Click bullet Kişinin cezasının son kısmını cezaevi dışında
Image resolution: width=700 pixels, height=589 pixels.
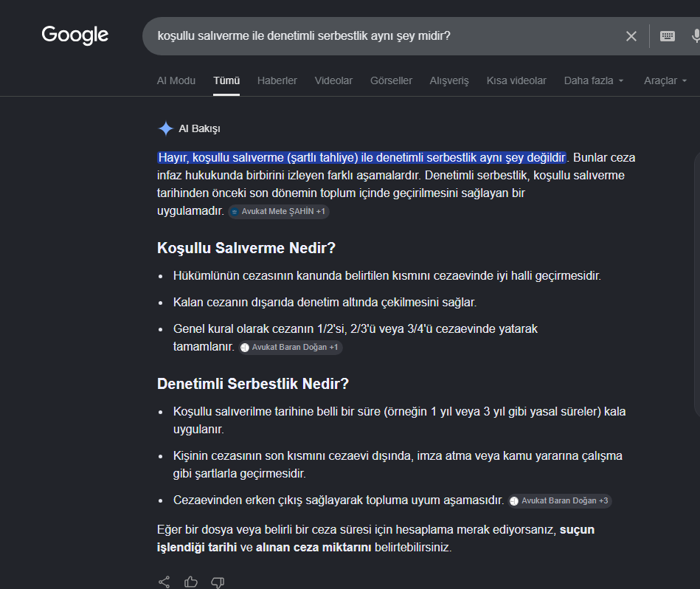(x=398, y=464)
